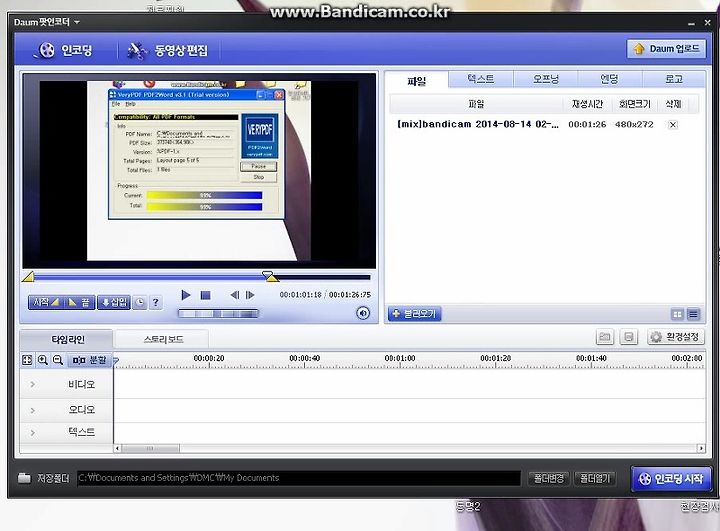Click the 파일 column header
The width and height of the screenshot is (720, 531).
pyautogui.click(x=476, y=104)
